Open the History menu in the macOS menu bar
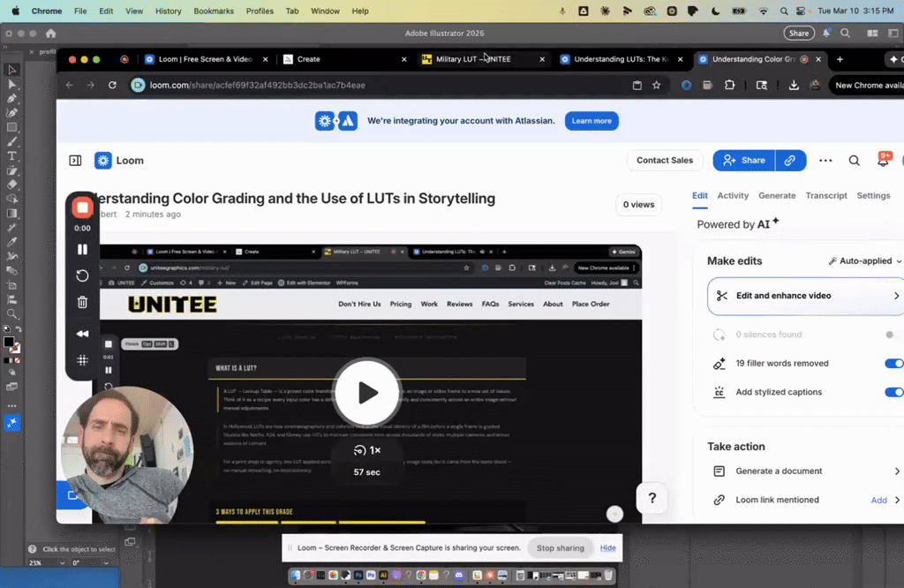This screenshot has height=588, width=904. pyautogui.click(x=168, y=11)
